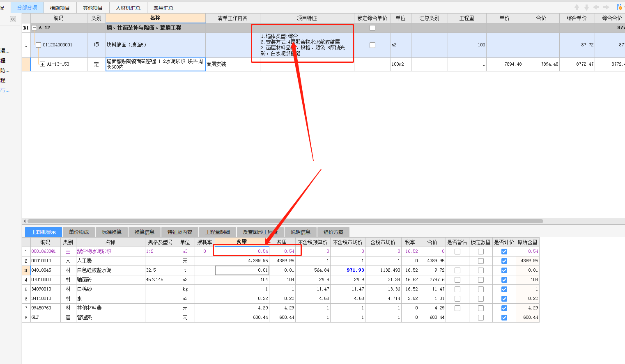
Task: Collapse the A.12 section row
Action: 34,28
